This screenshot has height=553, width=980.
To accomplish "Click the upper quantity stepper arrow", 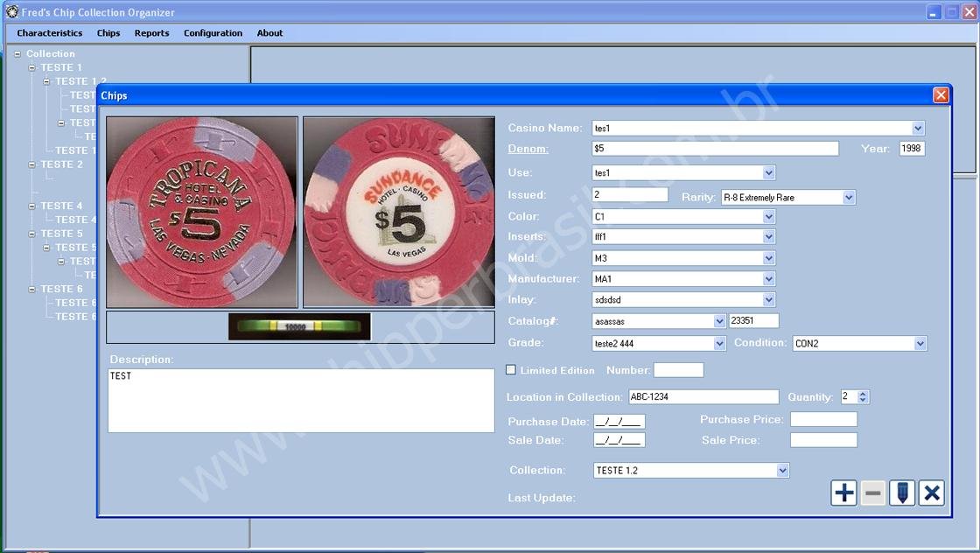I will [864, 393].
